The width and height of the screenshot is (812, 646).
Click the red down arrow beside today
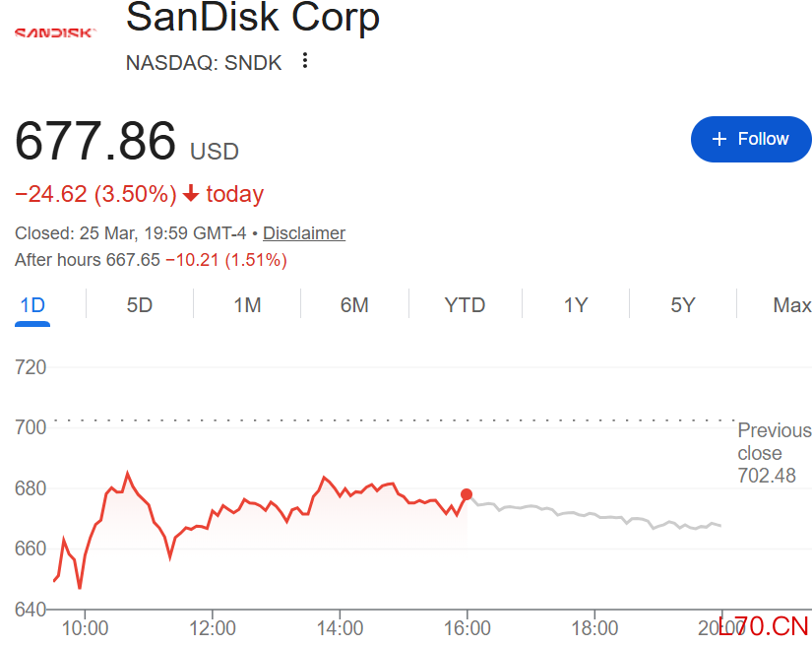click(x=191, y=194)
